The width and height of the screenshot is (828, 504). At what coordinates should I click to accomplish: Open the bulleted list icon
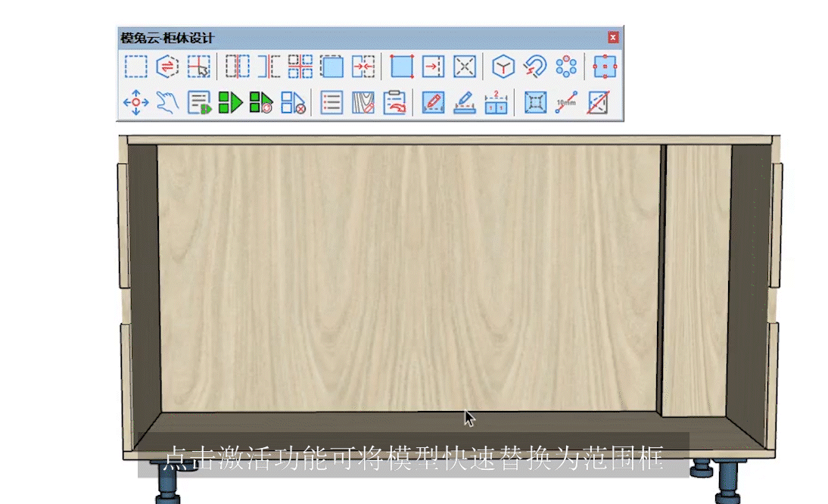coord(332,102)
